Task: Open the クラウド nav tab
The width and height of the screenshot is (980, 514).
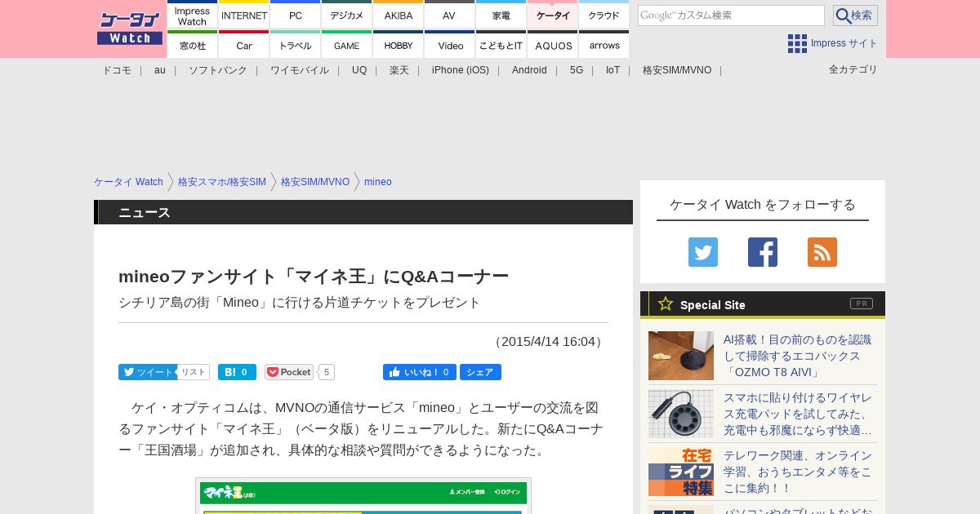Action: pos(604,15)
